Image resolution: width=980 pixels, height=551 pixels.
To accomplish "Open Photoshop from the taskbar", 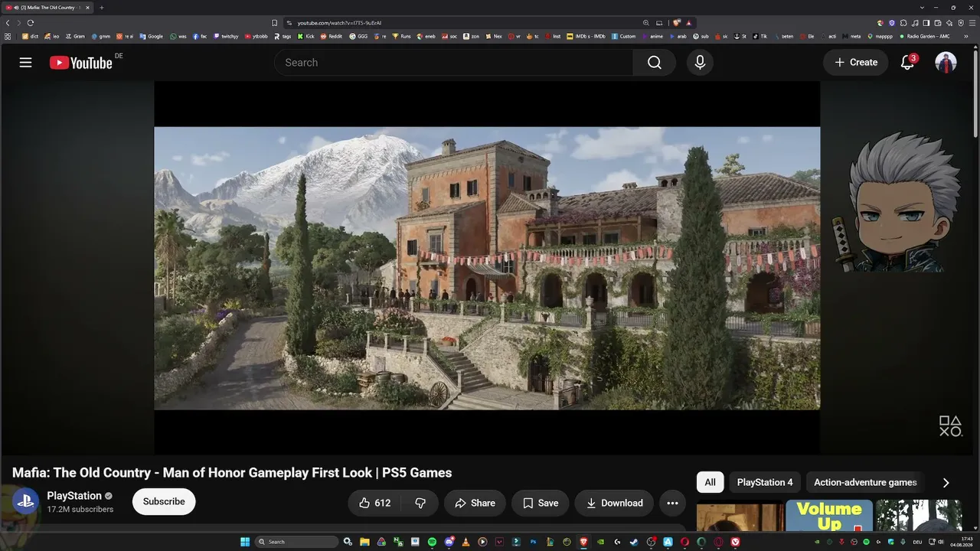I will click(x=534, y=542).
